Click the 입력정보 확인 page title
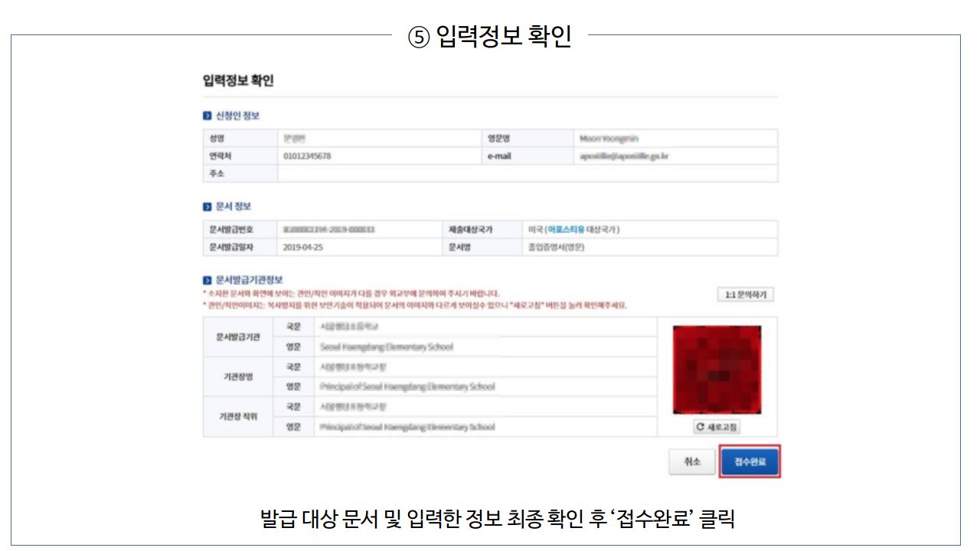 pos(238,80)
